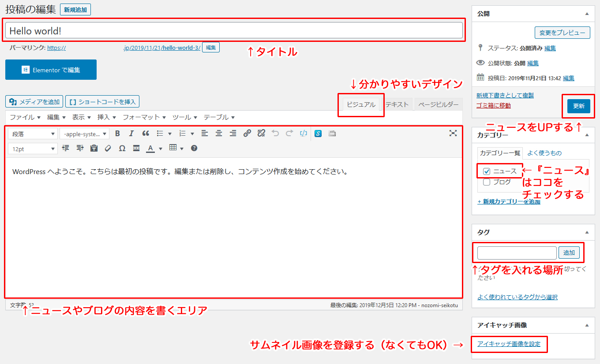600x364 pixels.
Task: Toggle bold formatting in editor toolbar
Action: (x=117, y=133)
